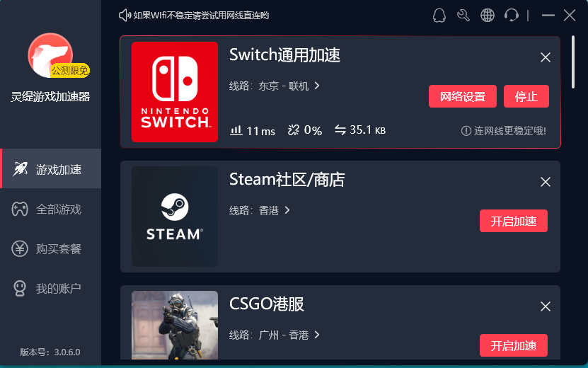Screen dimensions: 588x368
Task: Remove the Switch通用加速 card
Action: pyautogui.click(x=546, y=57)
